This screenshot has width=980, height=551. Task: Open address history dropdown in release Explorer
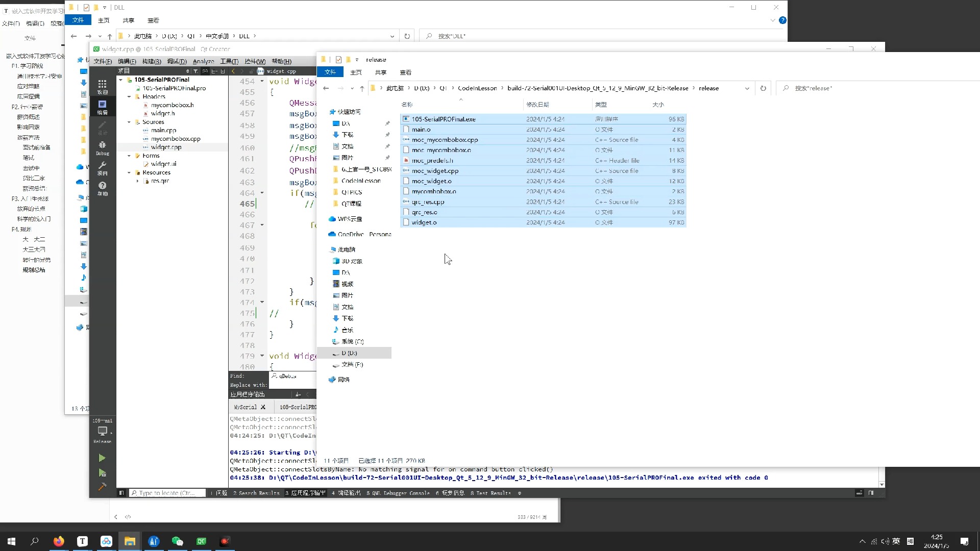coord(747,88)
